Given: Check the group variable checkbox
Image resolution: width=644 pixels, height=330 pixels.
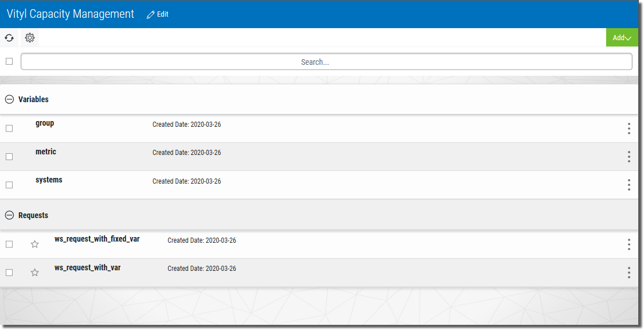Looking at the screenshot, I should pos(9,129).
